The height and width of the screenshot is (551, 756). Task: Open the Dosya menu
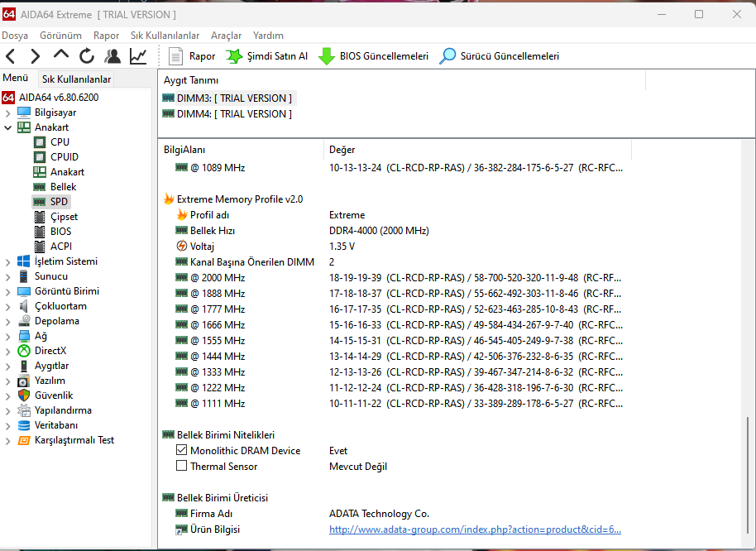click(15, 36)
